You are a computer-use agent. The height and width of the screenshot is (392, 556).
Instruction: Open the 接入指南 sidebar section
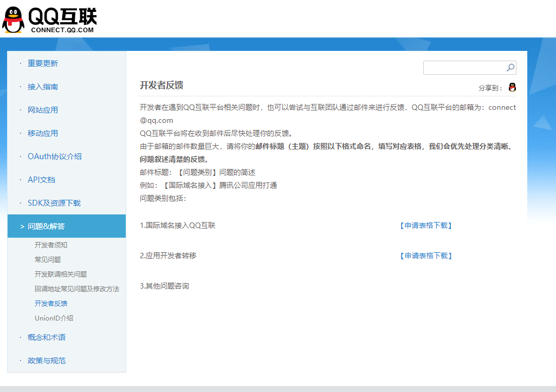(x=43, y=87)
